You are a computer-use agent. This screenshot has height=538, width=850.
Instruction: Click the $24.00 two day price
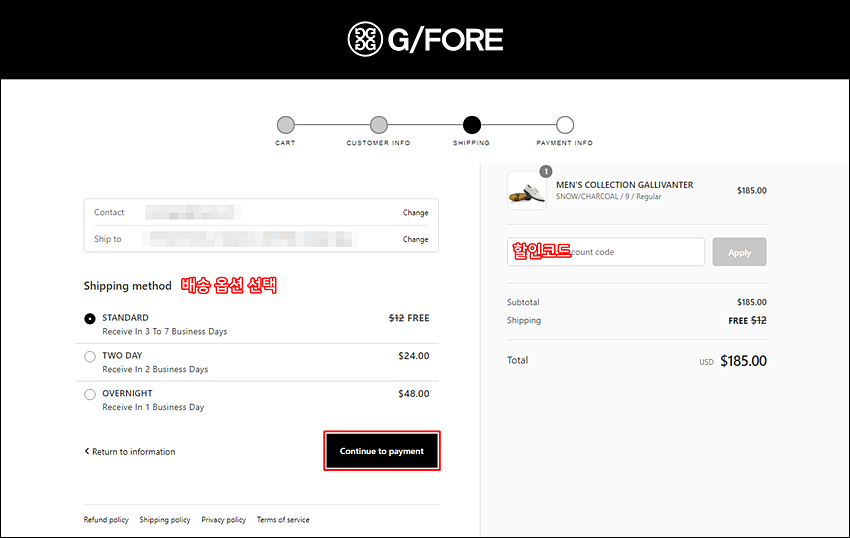pyautogui.click(x=414, y=356)
